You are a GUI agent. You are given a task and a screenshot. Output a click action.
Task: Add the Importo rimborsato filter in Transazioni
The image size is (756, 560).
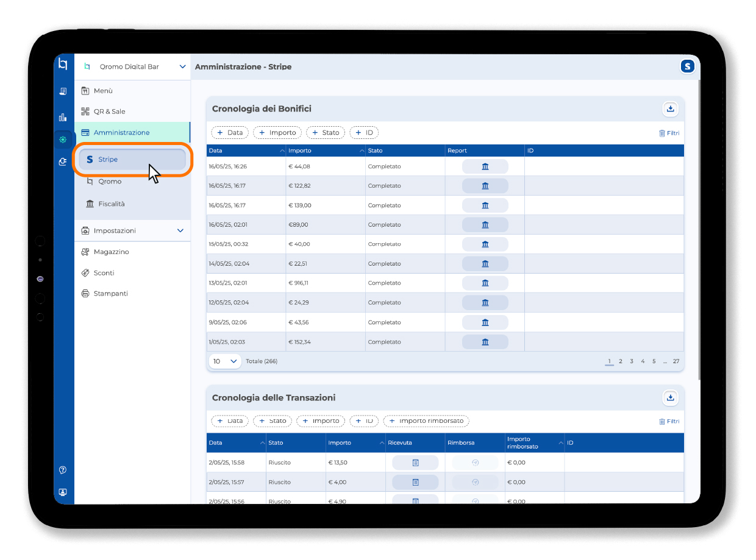pyautogui.click(x=426, y=421)
